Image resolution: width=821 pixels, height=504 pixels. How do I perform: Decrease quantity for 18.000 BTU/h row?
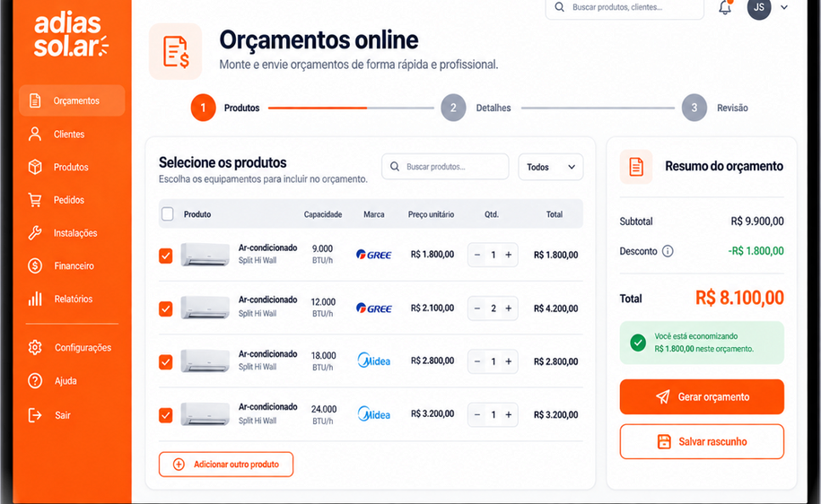(x=477, y=361)
